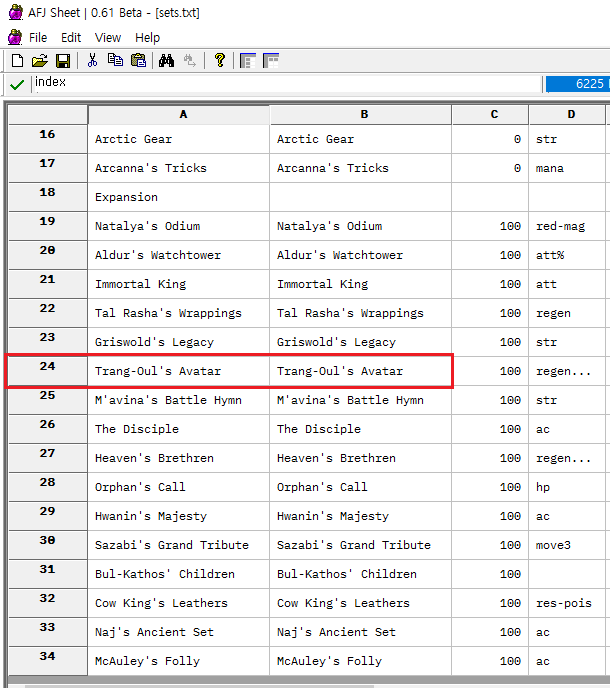Screen dimensions: 610x688
Task: Click the res-pois cell in column D
Action: pos(567,603)
